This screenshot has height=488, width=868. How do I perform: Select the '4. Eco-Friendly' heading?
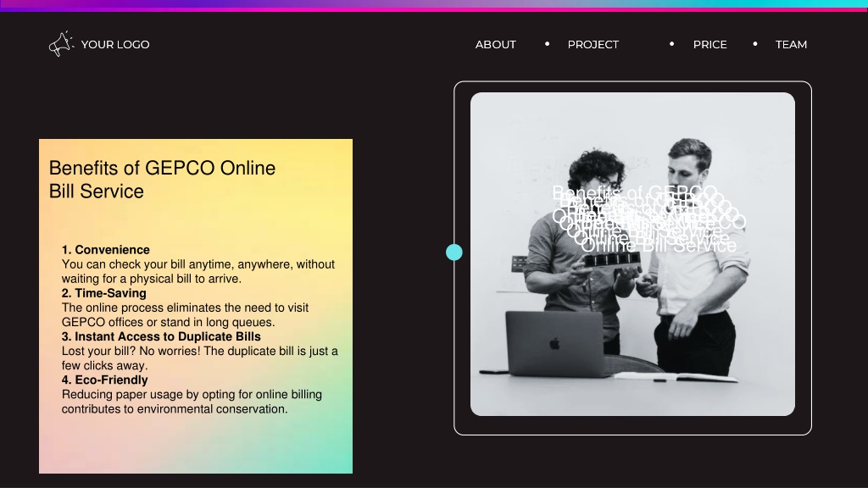[104, 380]
